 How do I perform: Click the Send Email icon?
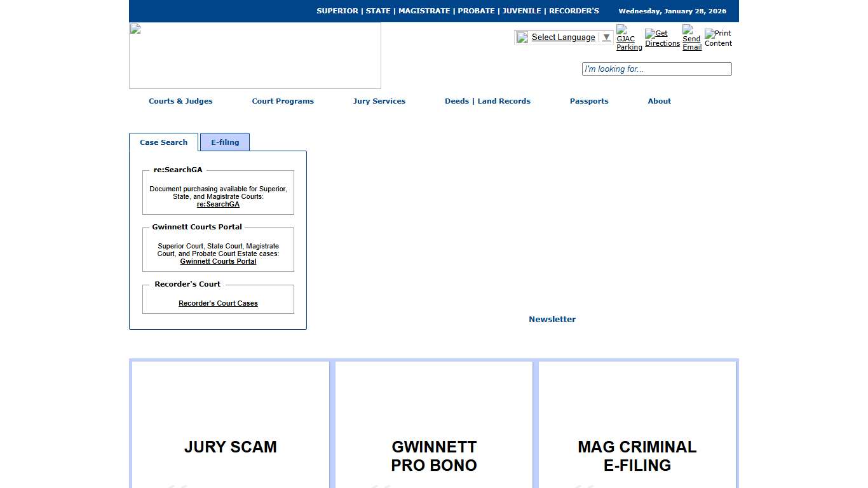pos(691,36)
